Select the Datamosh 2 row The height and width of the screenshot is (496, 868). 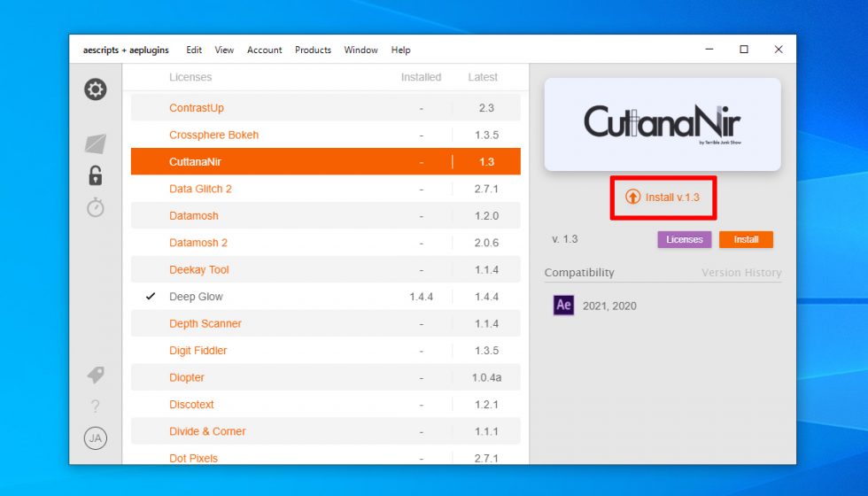click(x=326, y=243)
